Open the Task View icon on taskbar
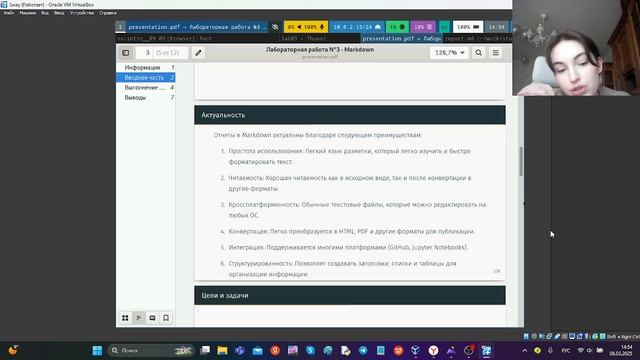The height and width of the screenshot is (360, 640). tap(205, 351)
